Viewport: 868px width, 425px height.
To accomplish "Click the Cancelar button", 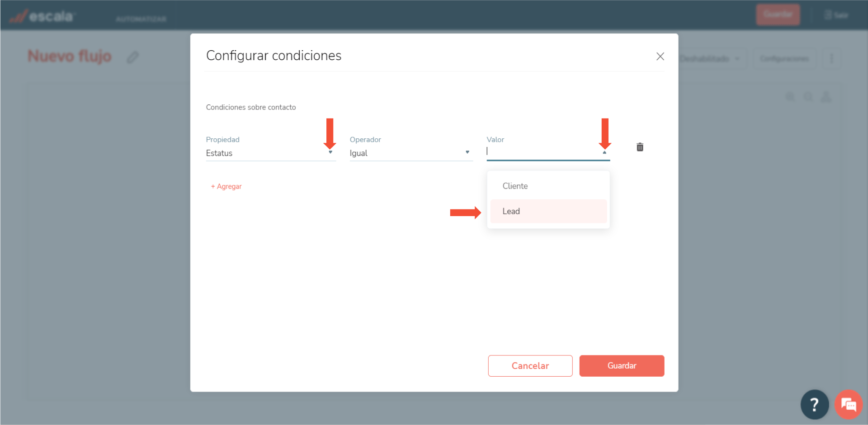I will click(x=530, y=366).
